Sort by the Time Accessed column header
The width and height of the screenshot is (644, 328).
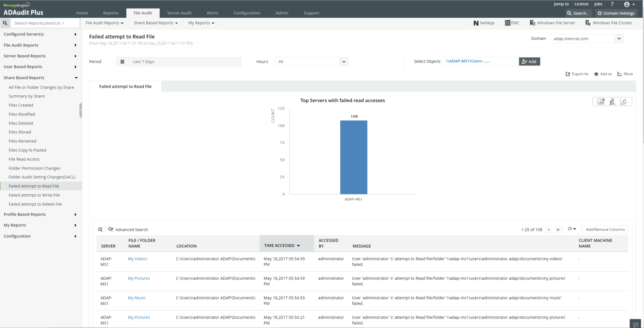coord(287,243)
